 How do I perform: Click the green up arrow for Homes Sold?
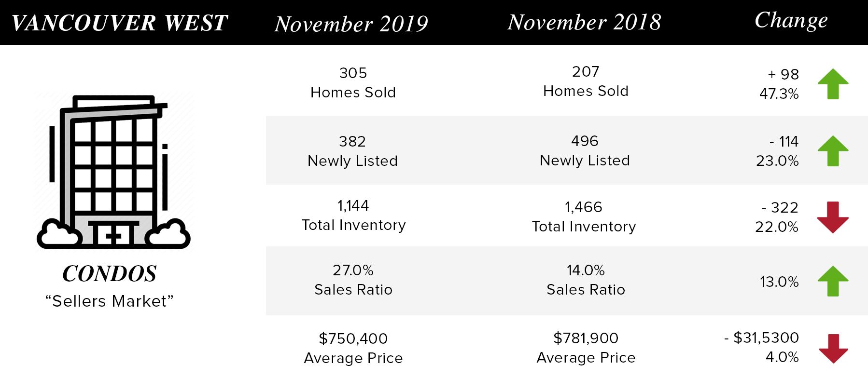[833, 84]
